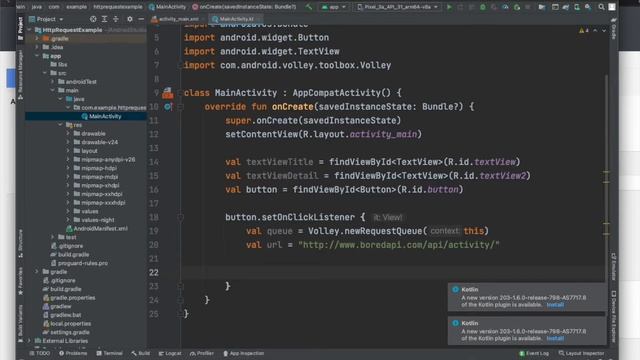Open the App Inspection tool window tab
The width and height of the screenshot is (640, 360).
click(244, 353)
